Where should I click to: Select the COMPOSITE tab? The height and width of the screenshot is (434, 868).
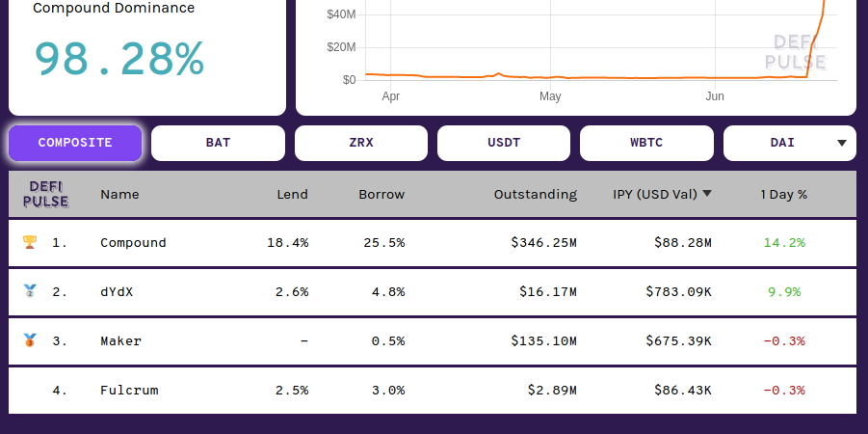(75, 143)
